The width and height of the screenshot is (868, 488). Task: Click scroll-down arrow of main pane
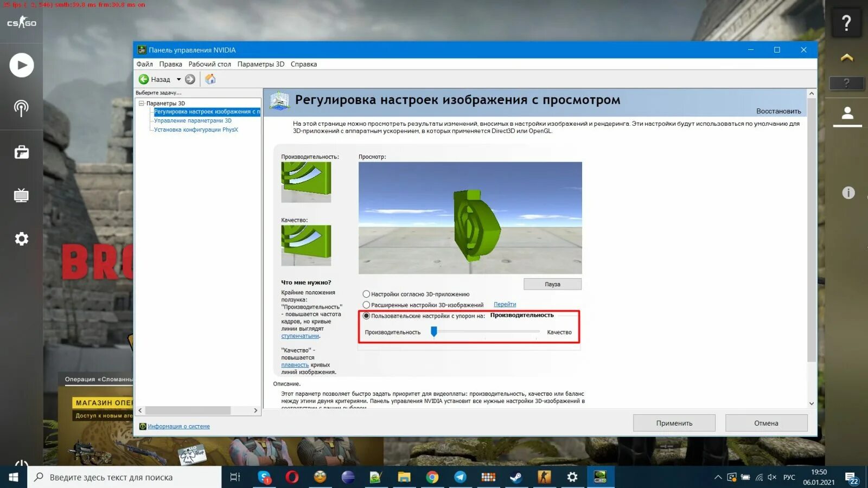[x=812, y=403]
